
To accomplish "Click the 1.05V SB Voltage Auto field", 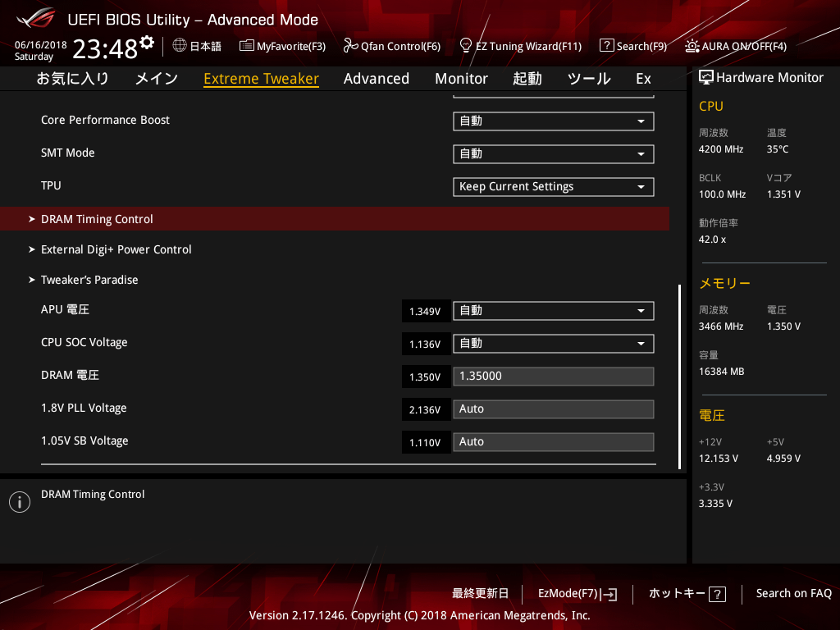I will pyautogui.click(x=554, y=442).
